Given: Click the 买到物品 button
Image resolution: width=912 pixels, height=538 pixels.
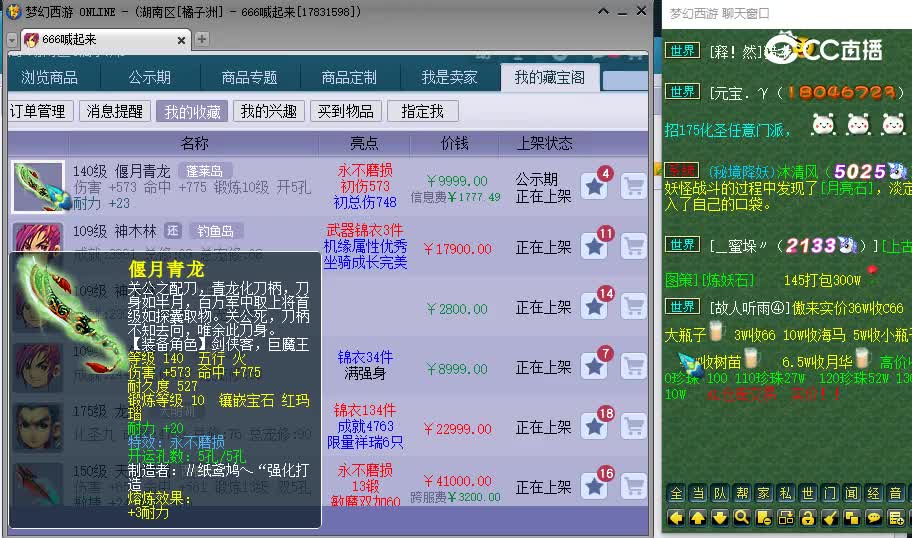Looking at the screenshot, I should (x=345, y=111).
